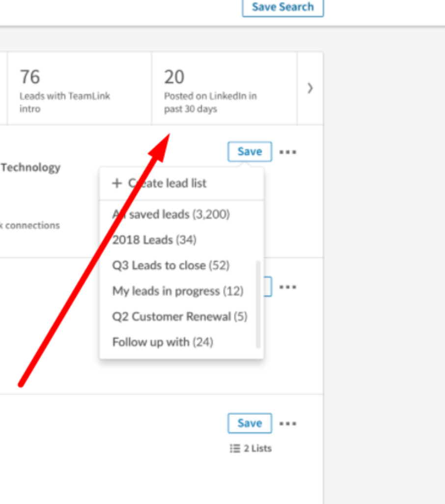Select Create lead list option

pos(182,183)
